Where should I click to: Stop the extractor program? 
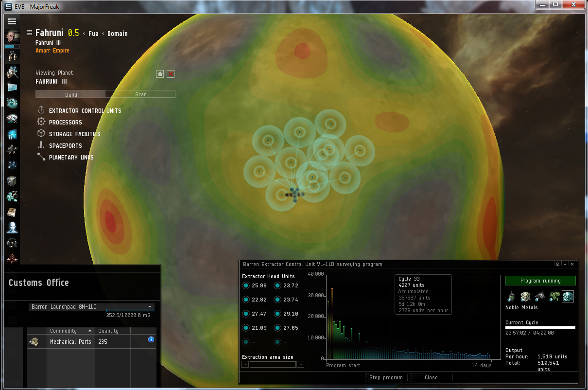tap(386, 377)
